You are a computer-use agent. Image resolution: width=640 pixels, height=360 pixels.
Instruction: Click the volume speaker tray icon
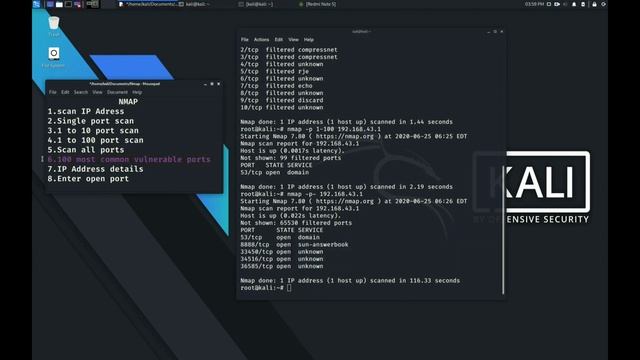[565, 4]
